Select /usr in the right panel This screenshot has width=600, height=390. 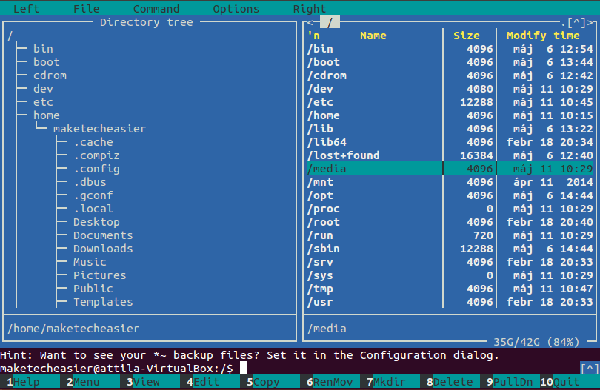[x=450, y=302]
